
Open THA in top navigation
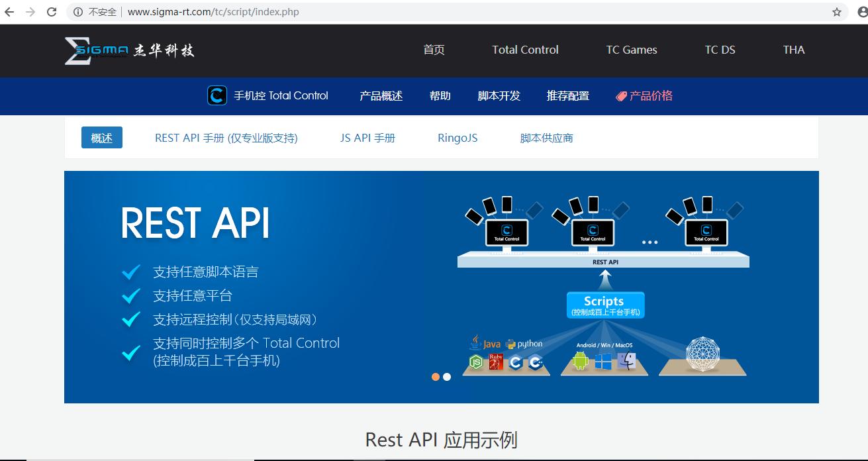coord(794,50)
